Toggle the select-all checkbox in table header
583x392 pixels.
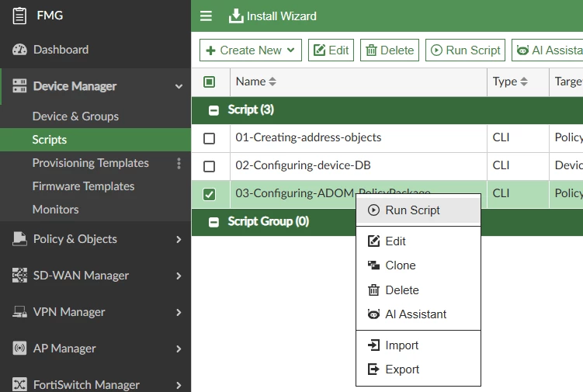click(x=210, y=82)
